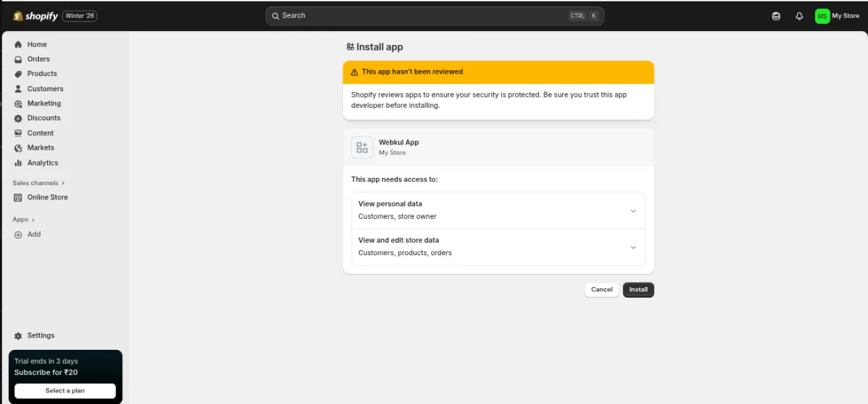
Task: Click the Webkul App icon
Action: [362, 147]
